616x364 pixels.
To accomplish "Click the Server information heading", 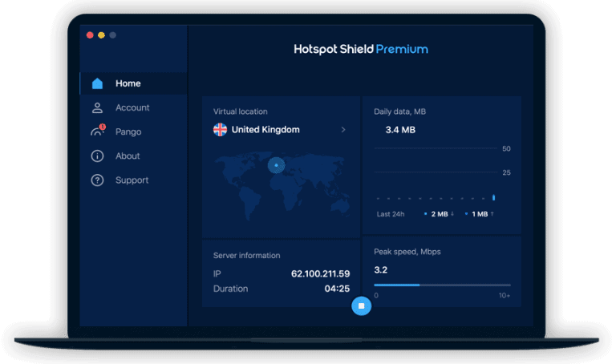I will coord(247,255).
